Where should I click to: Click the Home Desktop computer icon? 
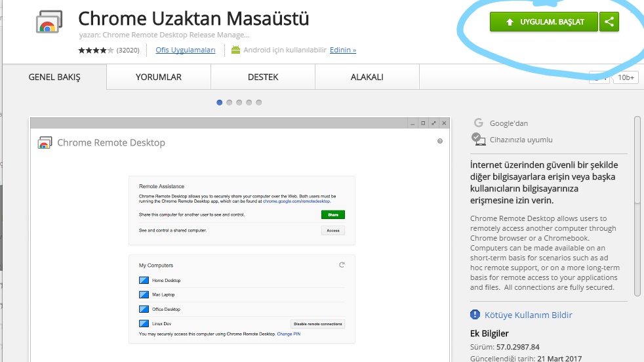144,280
